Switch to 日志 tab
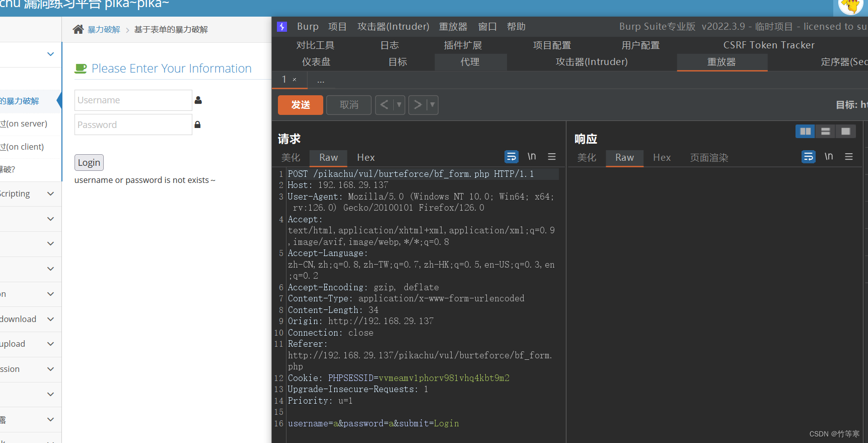The image size is (868, 443). pos(390,45)
